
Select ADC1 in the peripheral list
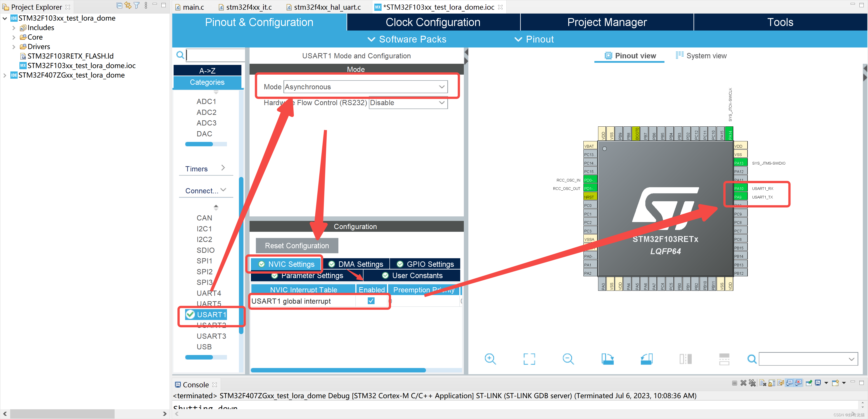pyautogui.click(x=206, y=102)
